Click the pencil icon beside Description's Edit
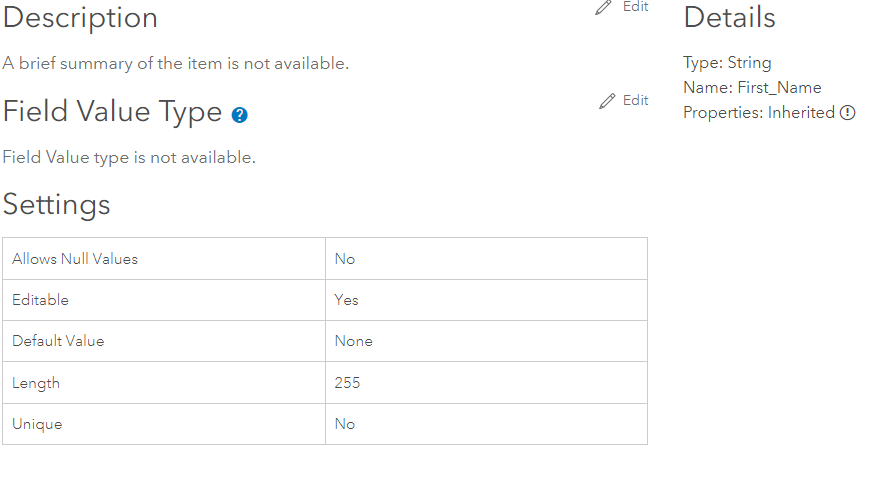This screenshot has height=480, width=878. [x=603, y=7]
